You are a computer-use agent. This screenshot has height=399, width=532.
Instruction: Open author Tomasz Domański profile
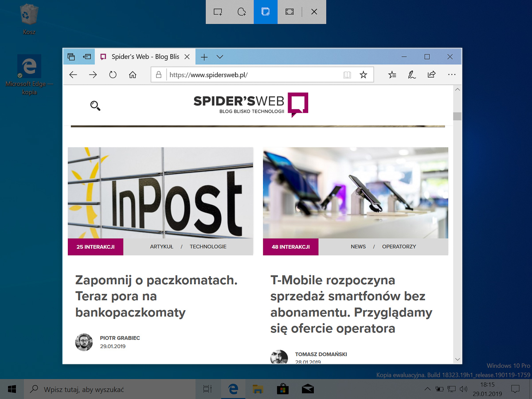pyautogui.click(x=321, y=354)
